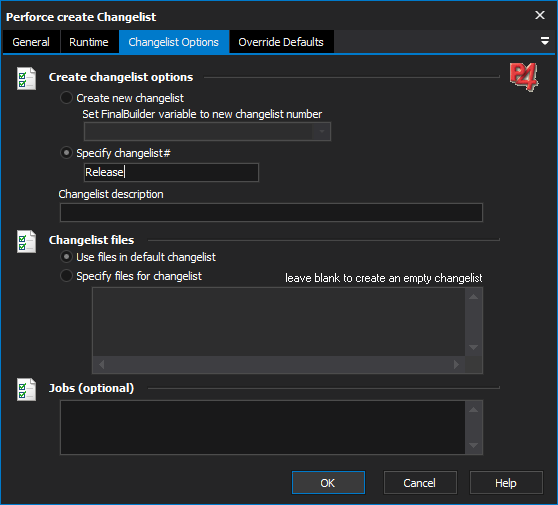The height and width of the screenshot is (505, 558).
Task: Click the Create changelist options section icon
Action: coord(26,78)
